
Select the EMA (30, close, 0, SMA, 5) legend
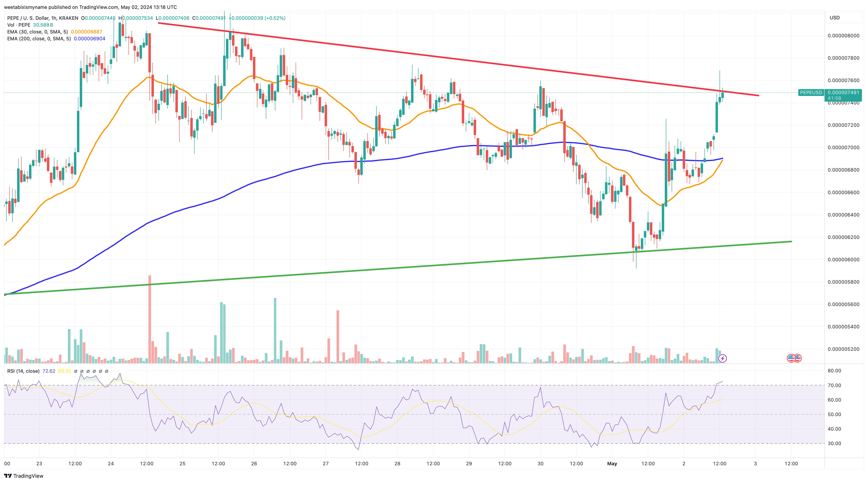tap(37, 32)
